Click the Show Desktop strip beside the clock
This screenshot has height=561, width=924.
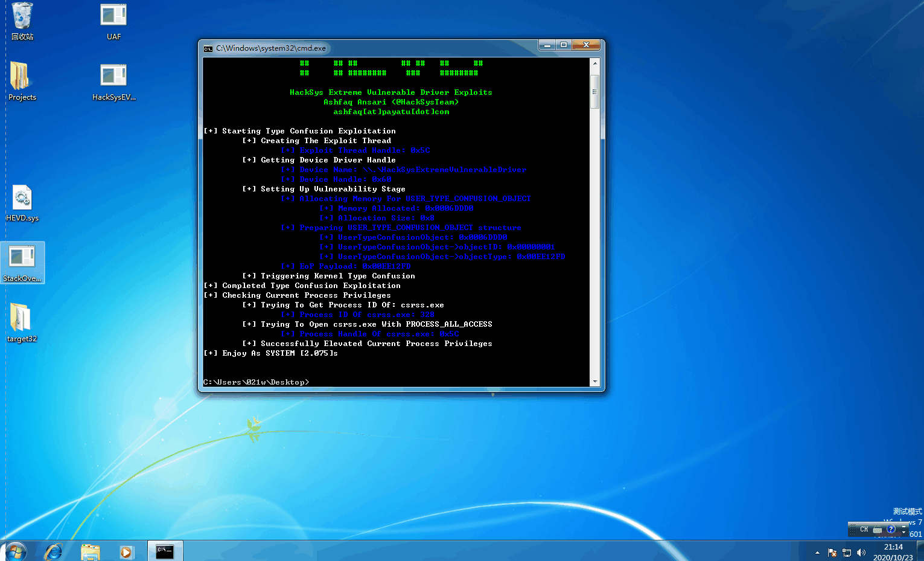click(920, 551)
